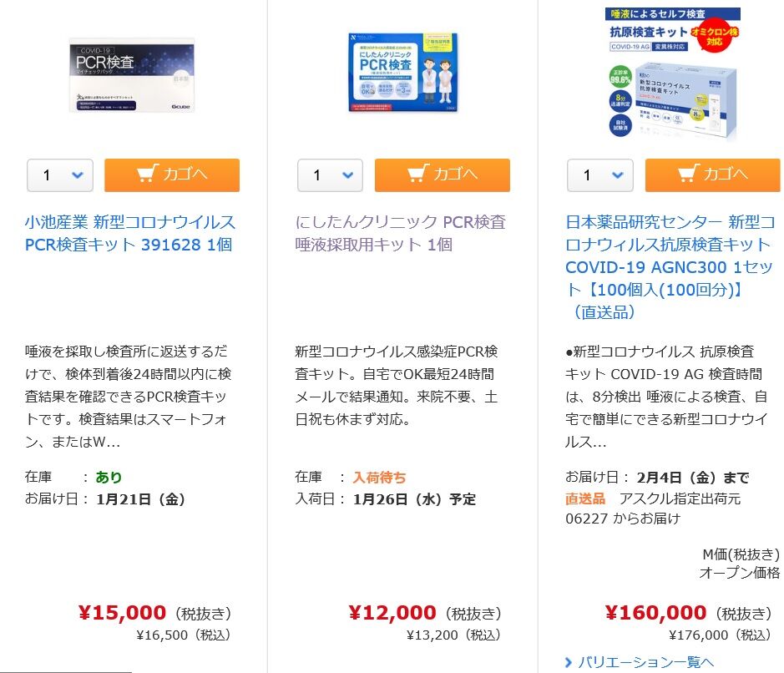
Task: Open quantity dropdown for にしたんクリニック kit
Action: 331,175
